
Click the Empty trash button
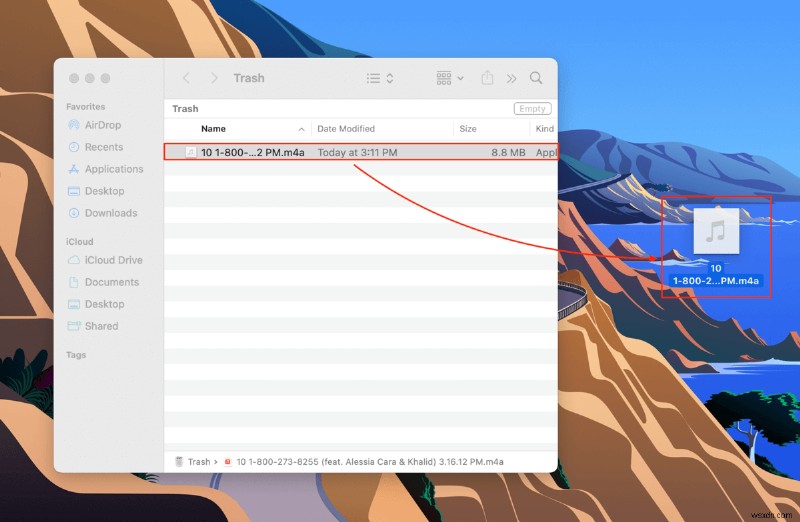(532, 109)
